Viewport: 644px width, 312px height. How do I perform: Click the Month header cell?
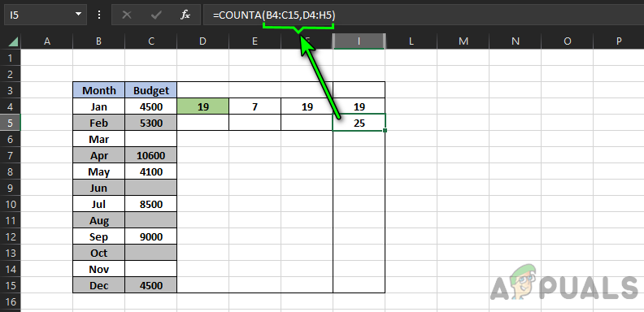pos(99,90)
